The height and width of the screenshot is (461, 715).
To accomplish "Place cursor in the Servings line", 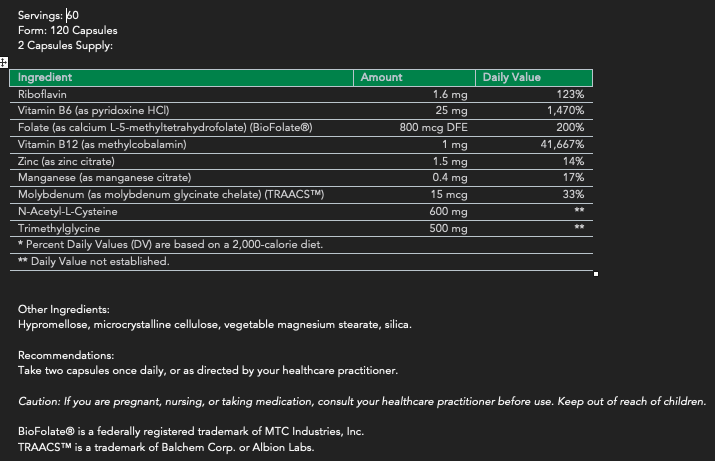I will pyautogui.click(x=47, y=15).
